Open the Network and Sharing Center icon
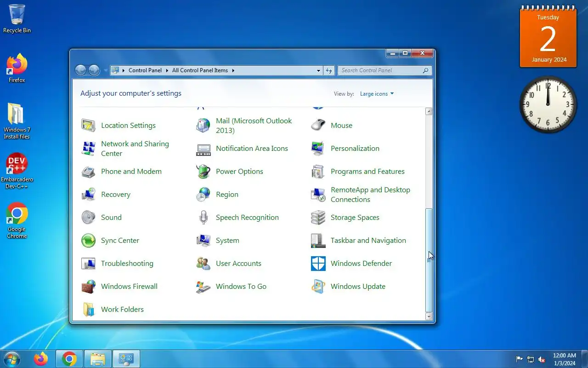Screen dimensions: 588x368 (x=88, y=148)
